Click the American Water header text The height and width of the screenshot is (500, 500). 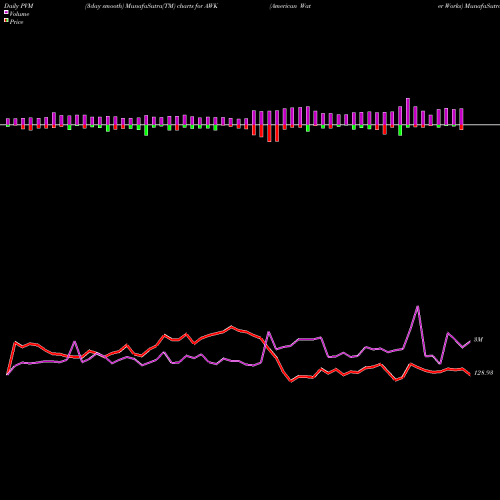tap(290, 6)
